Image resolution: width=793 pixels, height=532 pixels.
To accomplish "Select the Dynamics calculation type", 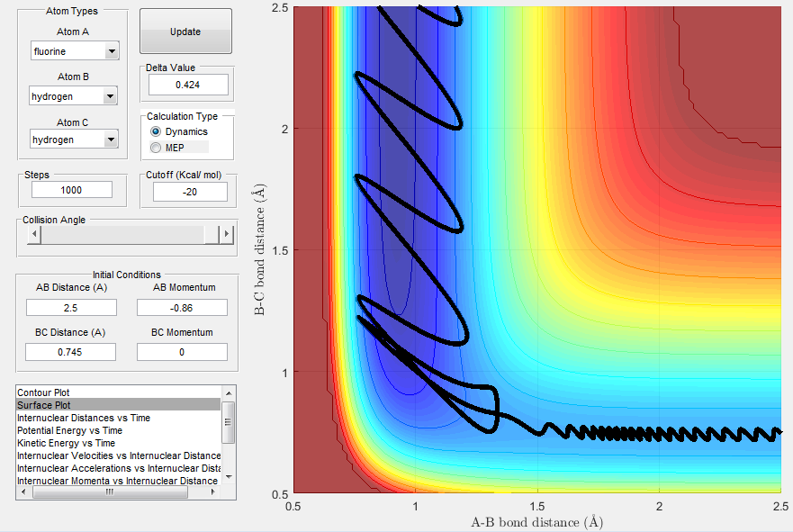I will click(x=179, y=131).
